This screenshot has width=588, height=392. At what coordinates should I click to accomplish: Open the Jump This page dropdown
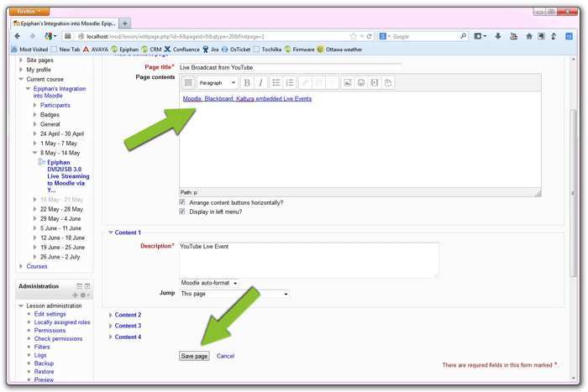pos(234,294)
